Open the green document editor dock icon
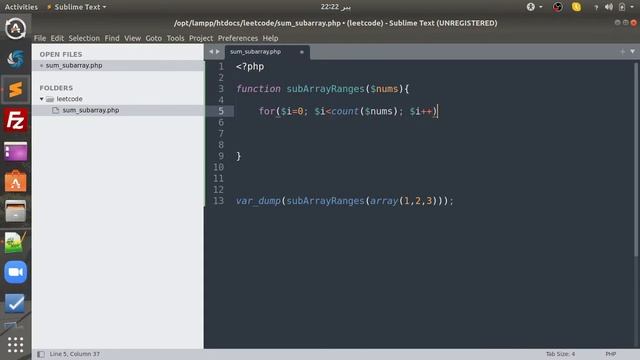 click(16, 242)
